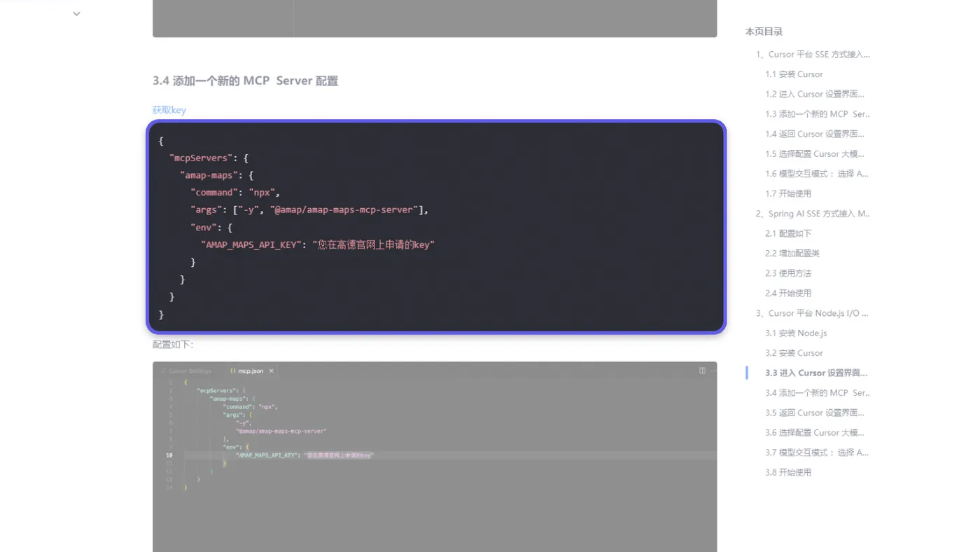Click active 3.3 进入 Cursor 设置界面 entry

[x=816, y=373]
